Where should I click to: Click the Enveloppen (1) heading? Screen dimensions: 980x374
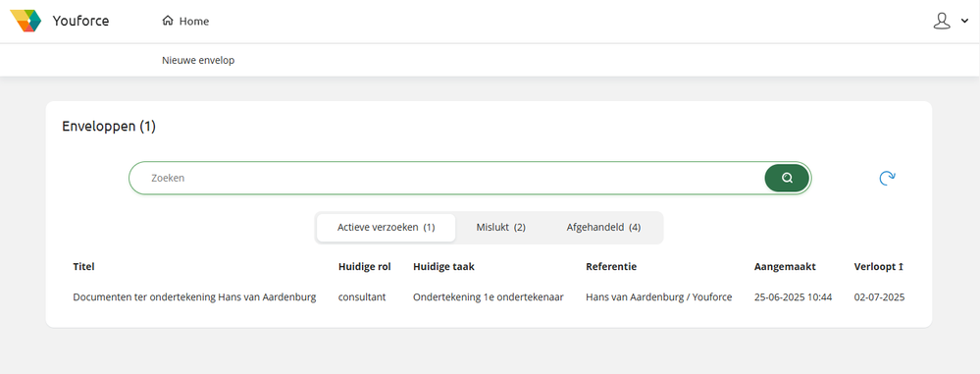pos(109,127)
